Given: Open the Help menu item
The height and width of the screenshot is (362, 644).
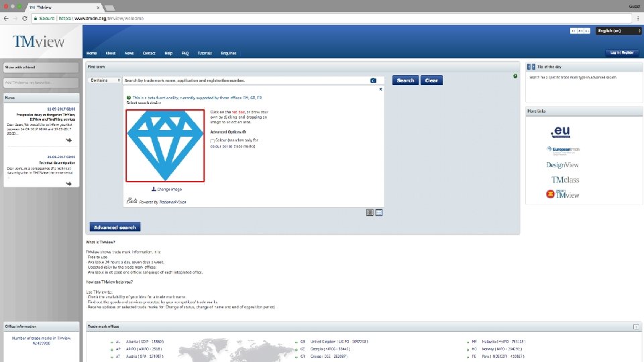Looking at the screenshot, I should click(168, 54).
